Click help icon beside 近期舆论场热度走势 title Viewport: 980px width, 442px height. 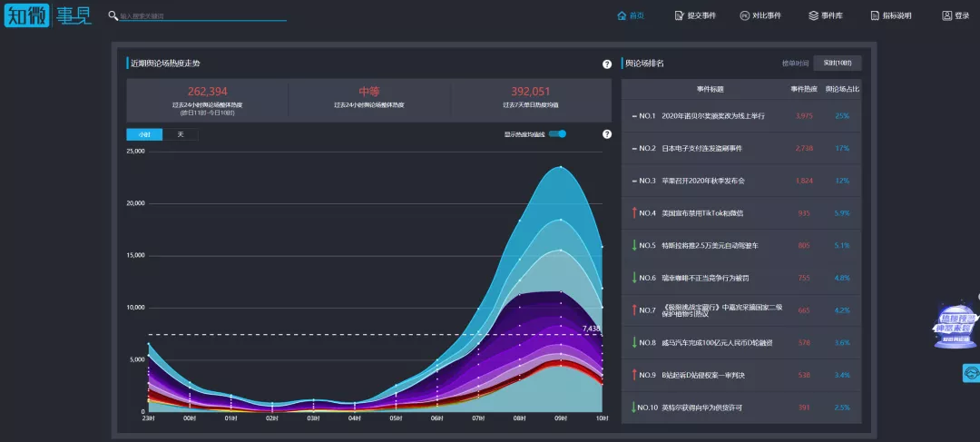pos(607,64)
